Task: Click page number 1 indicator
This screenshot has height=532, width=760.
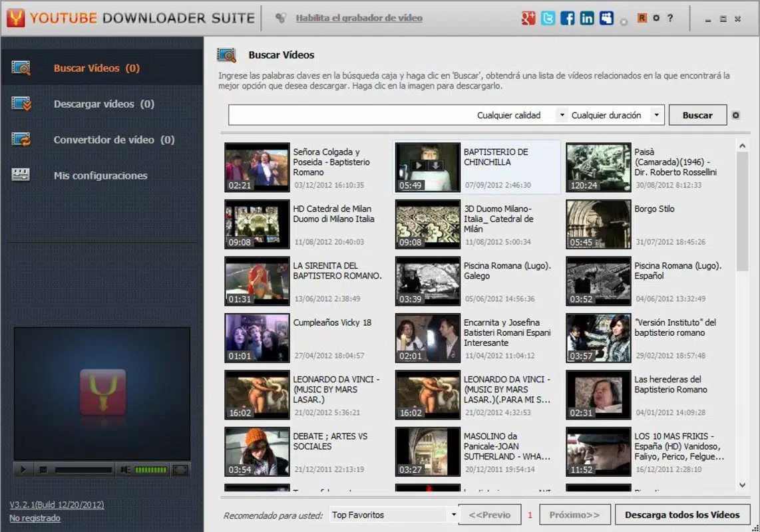Action: click(530, 515)
